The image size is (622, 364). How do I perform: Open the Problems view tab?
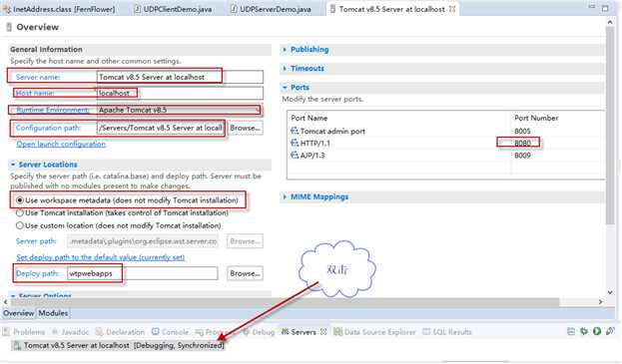[x=24, y=332]
